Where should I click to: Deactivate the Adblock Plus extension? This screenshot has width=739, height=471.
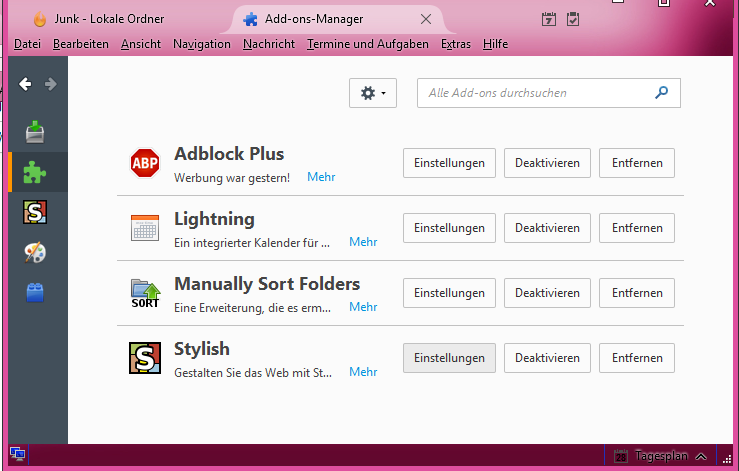[547, 163]
